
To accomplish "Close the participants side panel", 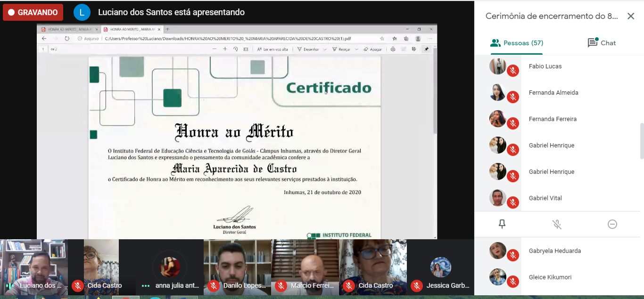I will [x=630, y=16].
